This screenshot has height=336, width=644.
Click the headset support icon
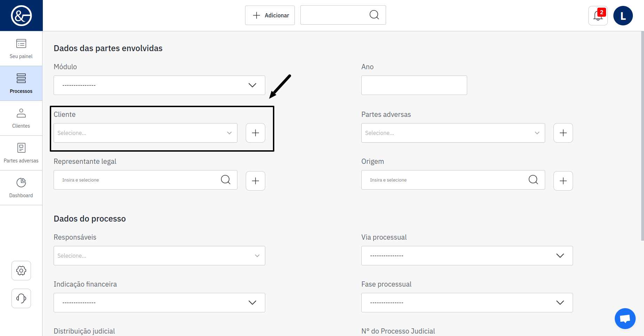pos(21,298)
